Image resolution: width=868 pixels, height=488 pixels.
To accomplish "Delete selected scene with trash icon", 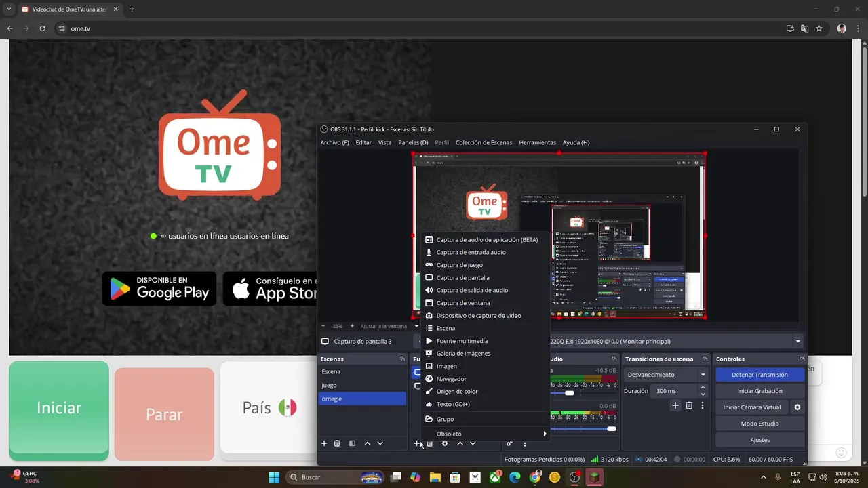I will pyautogui.click(x=337, y=443).
